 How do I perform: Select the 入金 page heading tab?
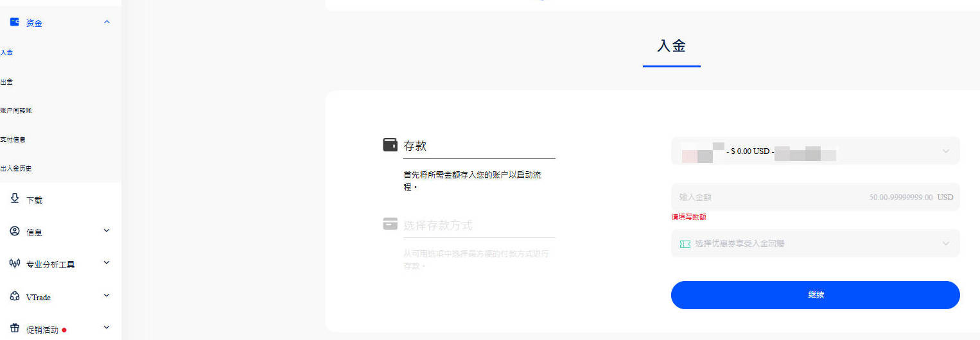point(672,46)
